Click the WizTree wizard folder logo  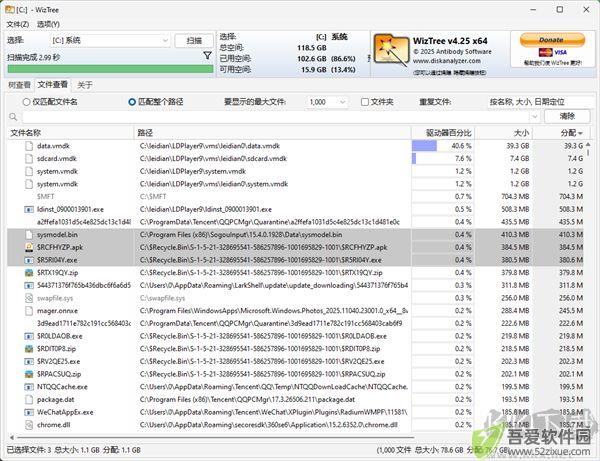pos(391,50)
